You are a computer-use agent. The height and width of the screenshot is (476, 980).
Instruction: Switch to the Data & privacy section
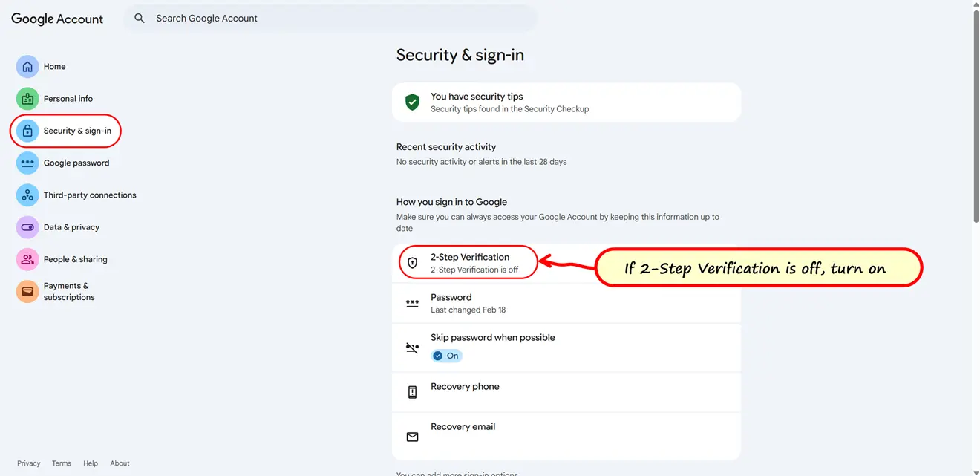(71, 226)
